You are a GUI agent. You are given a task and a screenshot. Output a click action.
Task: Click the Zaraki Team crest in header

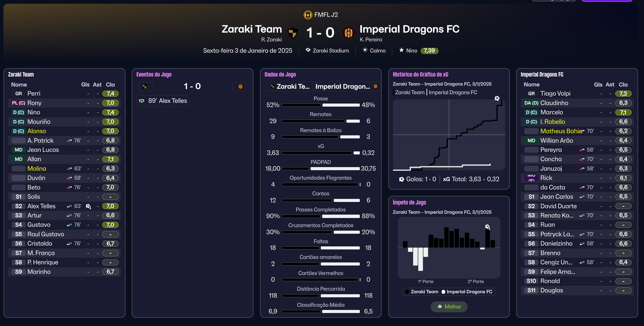pyautogui.click(x=293, y=33)
